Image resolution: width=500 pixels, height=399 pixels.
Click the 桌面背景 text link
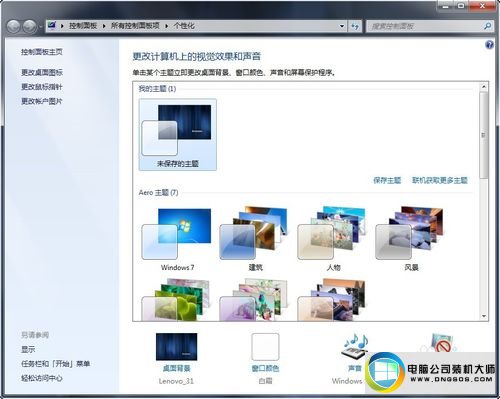(x=176, y=368)
